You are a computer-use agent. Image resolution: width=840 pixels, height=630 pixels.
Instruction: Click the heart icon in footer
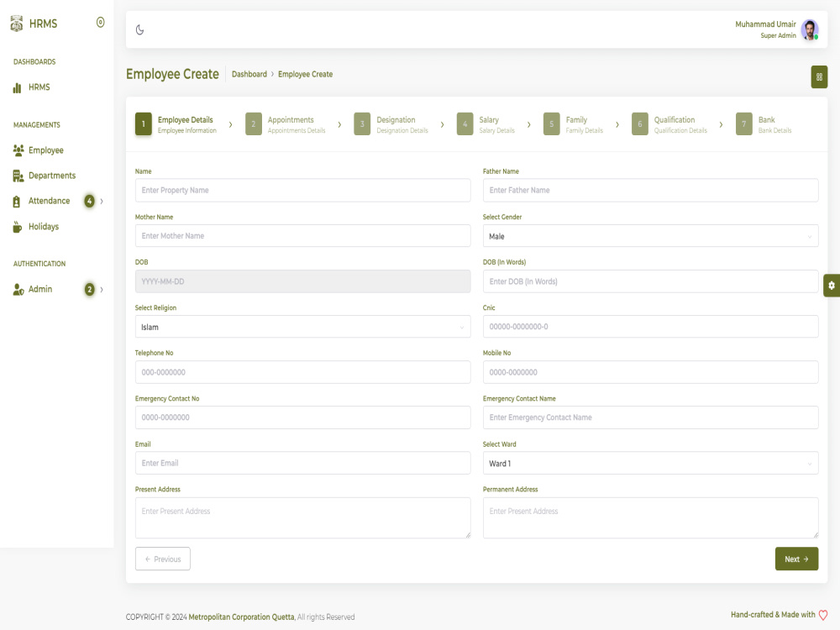coord(823,615)
